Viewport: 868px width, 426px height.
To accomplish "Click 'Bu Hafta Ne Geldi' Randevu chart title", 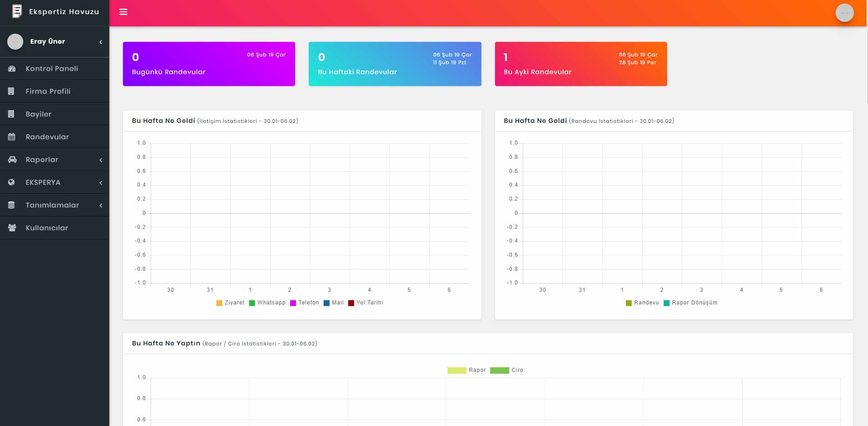I will pyautogui.click(x=589, y=121).
